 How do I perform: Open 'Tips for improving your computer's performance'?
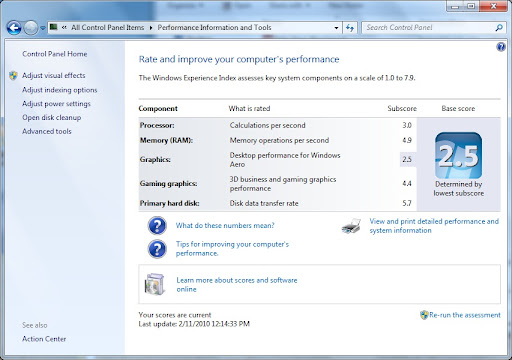pyautogui.click(x=232, y=249)
